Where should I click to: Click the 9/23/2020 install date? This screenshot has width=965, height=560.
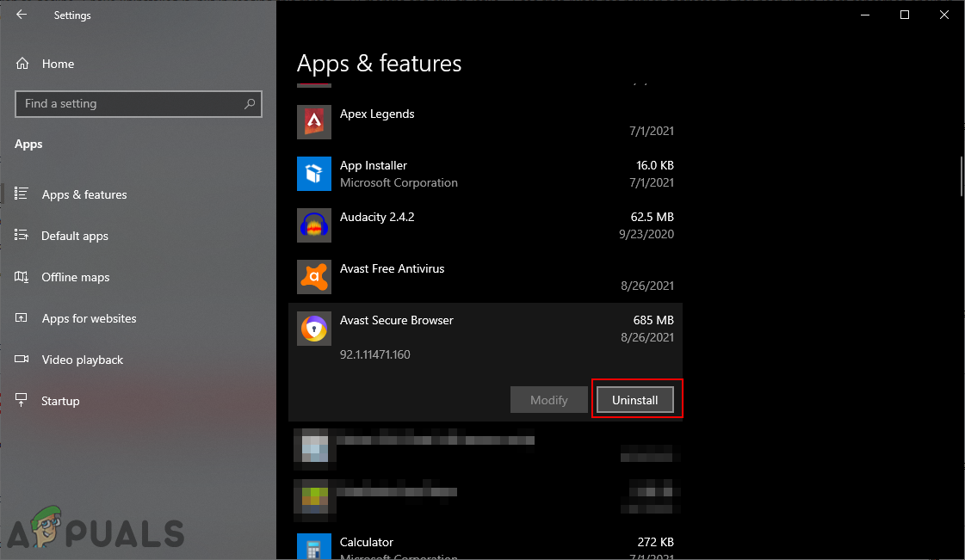pyautogui.click(x=646, y=234)
